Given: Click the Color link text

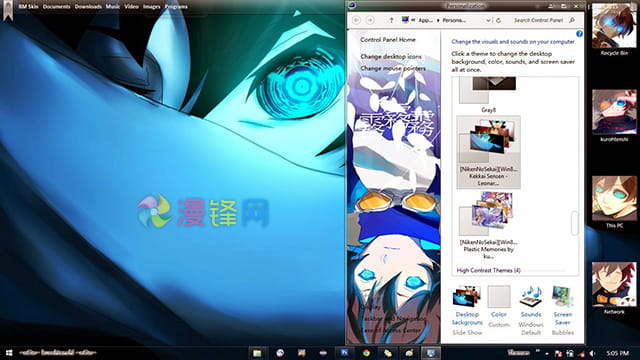Looking at the screenshot, I should point(499,314).
